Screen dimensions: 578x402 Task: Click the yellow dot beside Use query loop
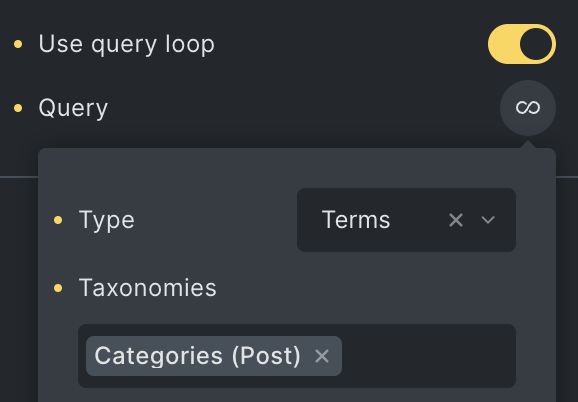pyautogui.click(x=18, y=44)
